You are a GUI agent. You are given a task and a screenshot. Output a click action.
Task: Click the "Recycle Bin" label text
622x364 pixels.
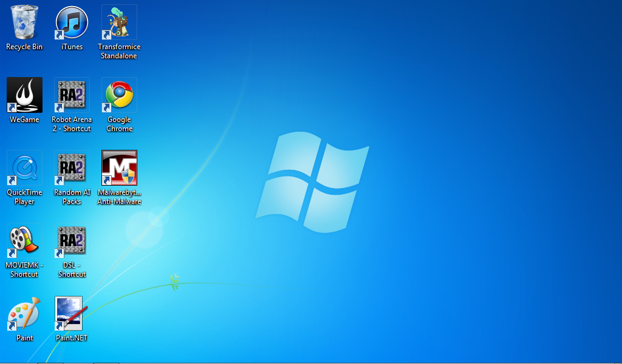pos(24,47)
